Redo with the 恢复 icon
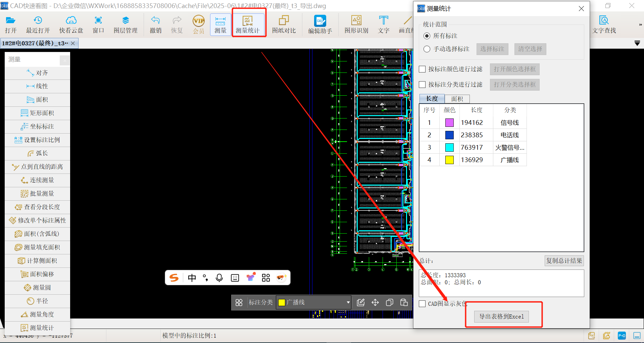The width and height of the screenshot is (644, 343). [x=177, y=25]
